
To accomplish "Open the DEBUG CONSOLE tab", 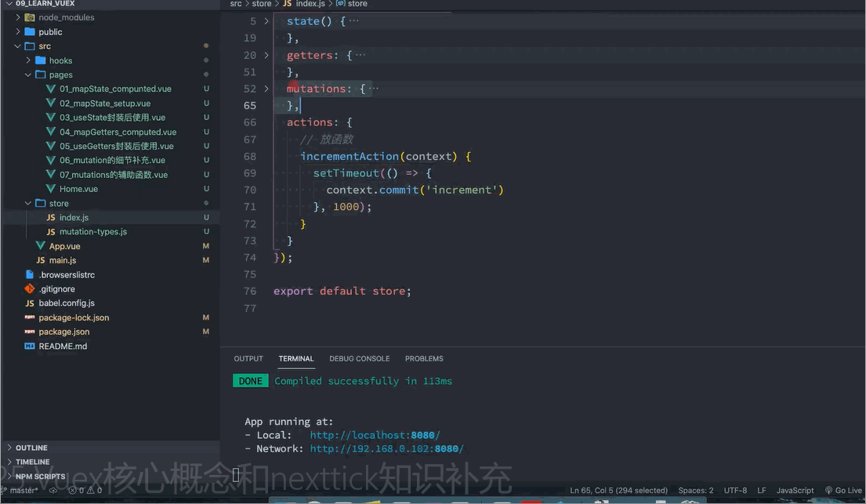I will click(x=359, y=358).
